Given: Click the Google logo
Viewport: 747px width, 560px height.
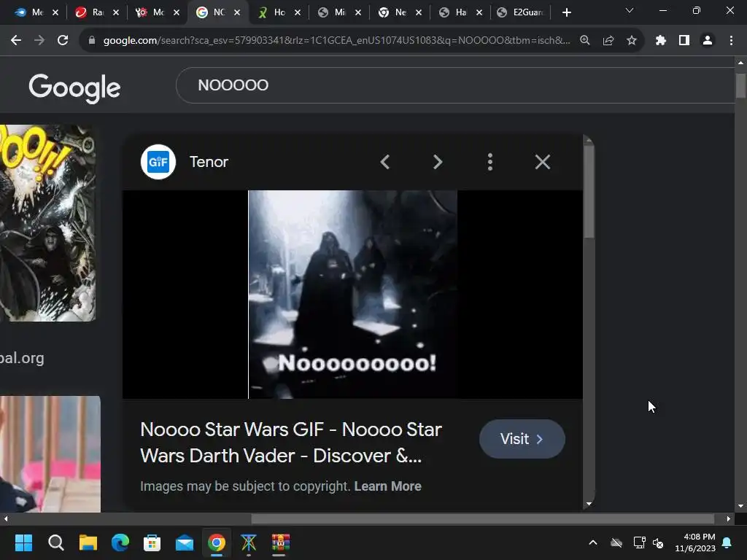Looking at the screenshot, I should [x=75, y=88].
